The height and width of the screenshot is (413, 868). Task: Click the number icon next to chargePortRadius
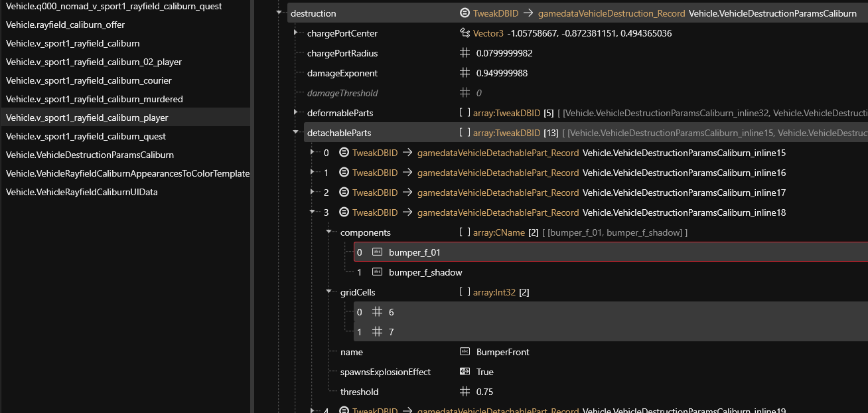point(465,53)
